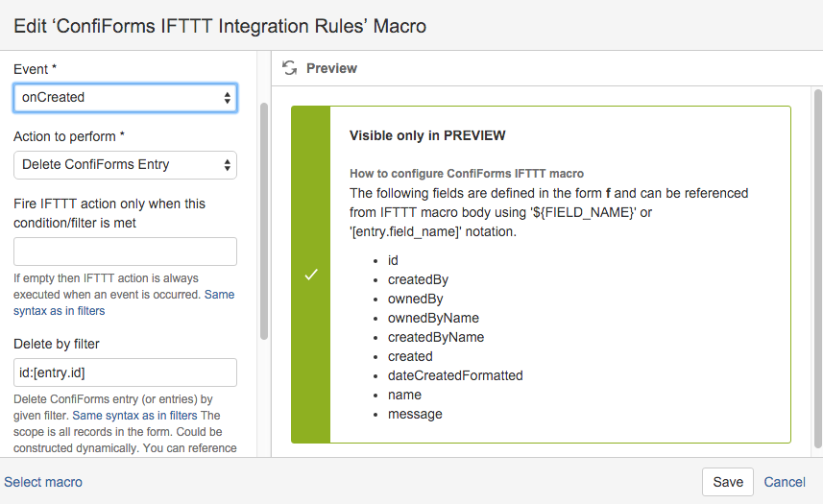Click the How to configure ConfiForms IFTTT macro heading
Screen dimensions: 823x504
tap(467, 174)
